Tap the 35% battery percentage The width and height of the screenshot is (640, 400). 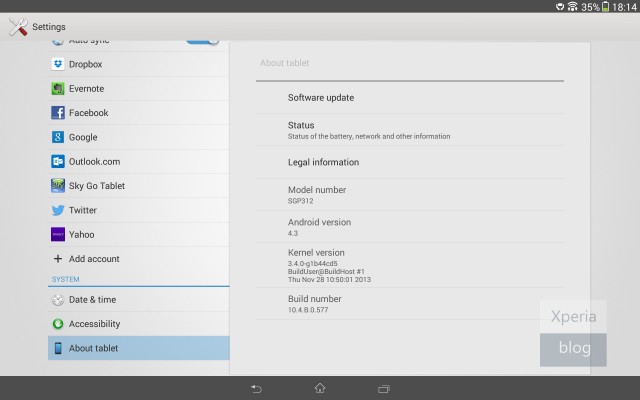[x=590, y=7]
